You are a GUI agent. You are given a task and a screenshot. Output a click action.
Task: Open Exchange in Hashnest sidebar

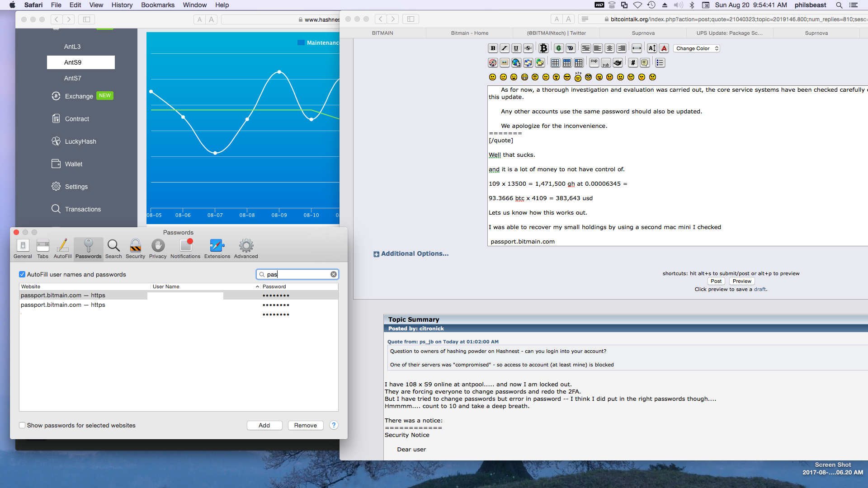point(79,96)
